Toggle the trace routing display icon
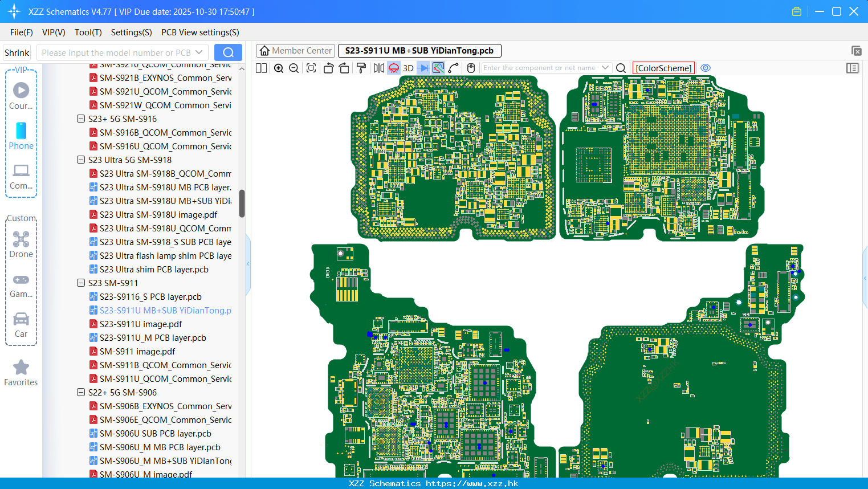This screenshot has width=868, height=489. (x=438, y=68)
